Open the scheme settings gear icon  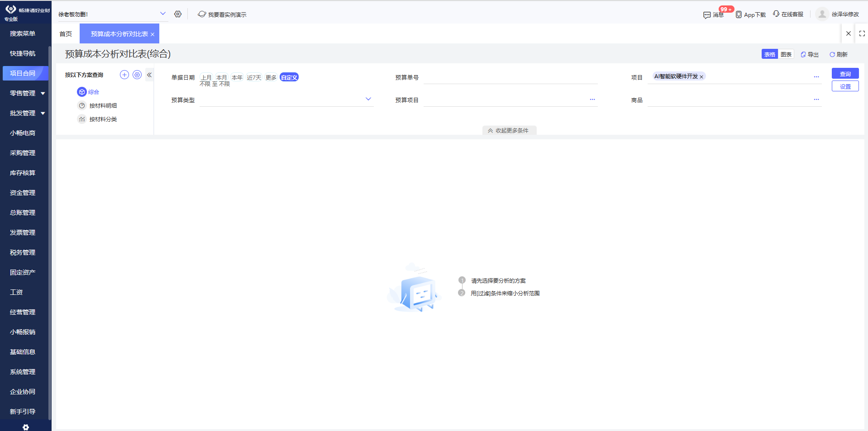coord(137,75)
